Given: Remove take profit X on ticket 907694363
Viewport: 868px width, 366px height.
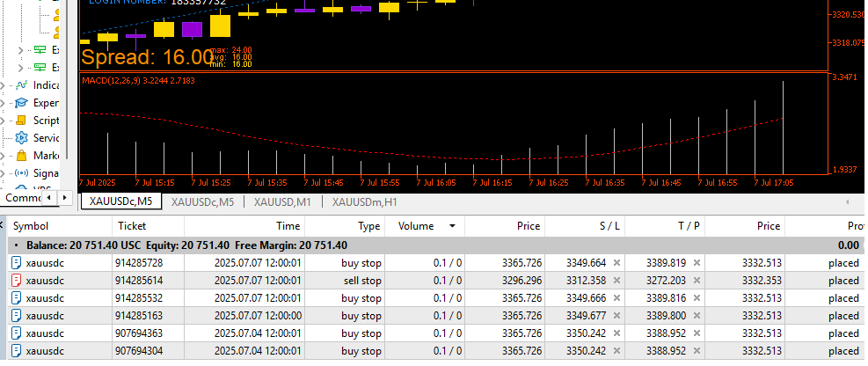Looking at the screenshot, I should (697, 333).
